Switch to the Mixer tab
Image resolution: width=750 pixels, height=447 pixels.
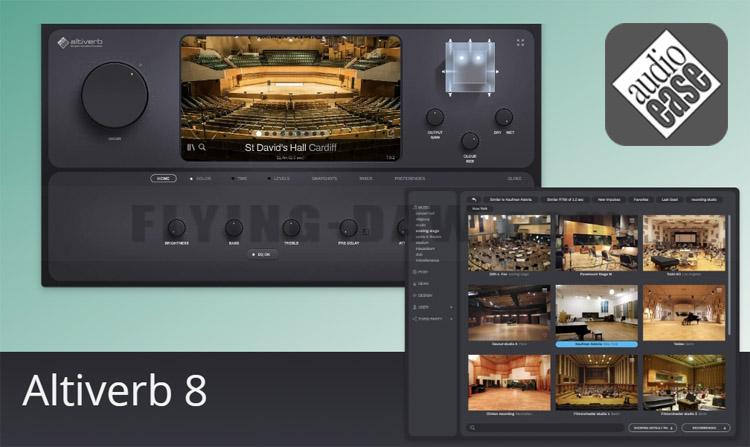tap(366, 179)
